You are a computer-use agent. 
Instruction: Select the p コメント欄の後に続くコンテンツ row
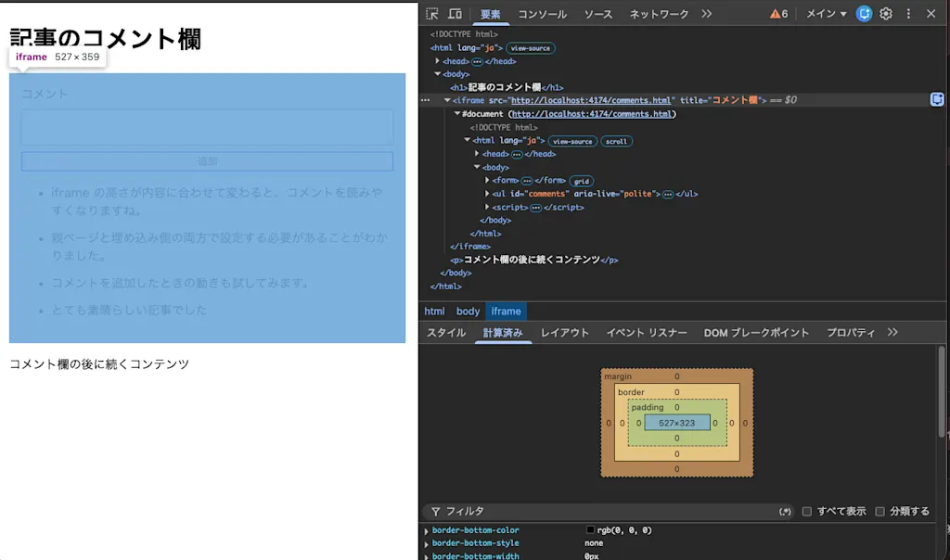click(x=533, y=260)
